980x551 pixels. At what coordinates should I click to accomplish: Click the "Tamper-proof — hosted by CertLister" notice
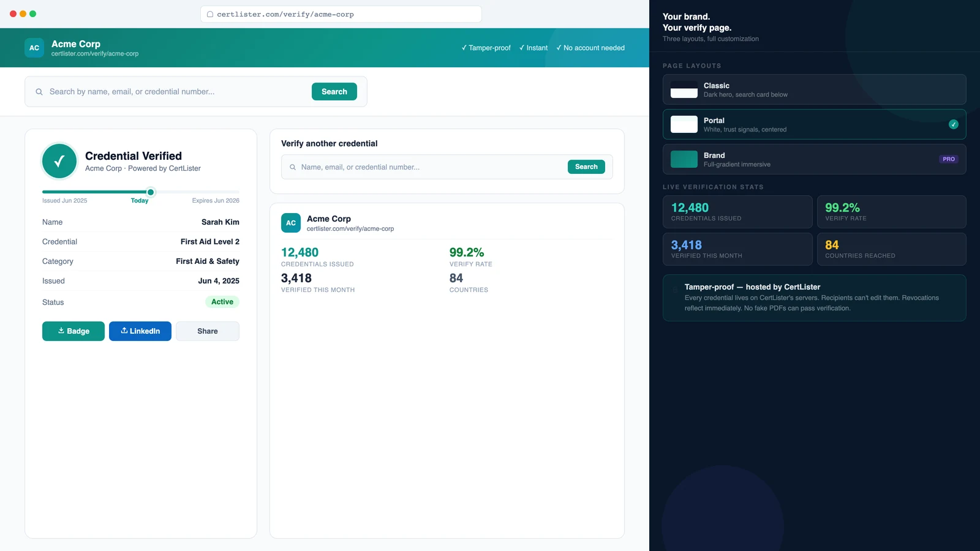(815, 298)
